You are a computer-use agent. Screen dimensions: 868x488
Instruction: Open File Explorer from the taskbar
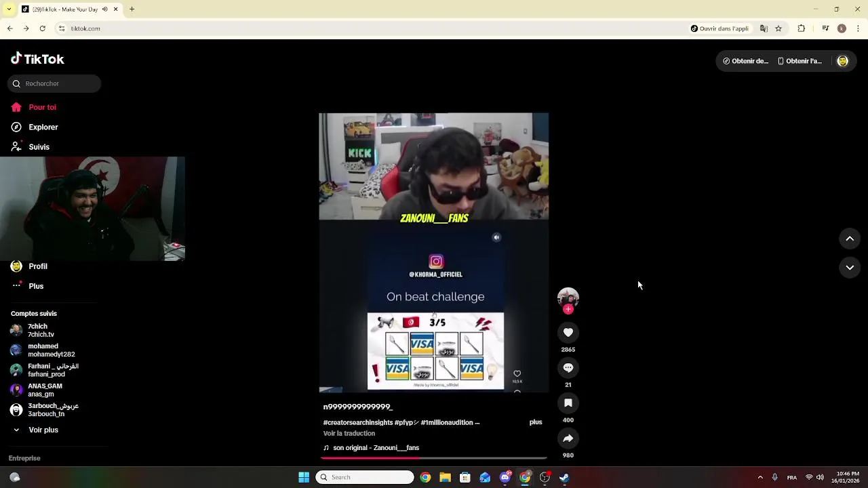tap(445, 477)
